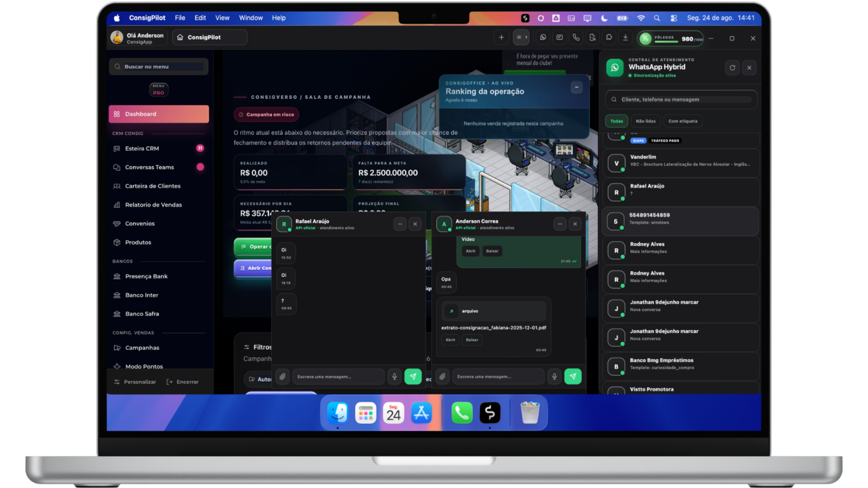The width and height of the screenshot is (868, 488).
Task: Click the message input in Rafael Araújo chat
Action: 338,376
